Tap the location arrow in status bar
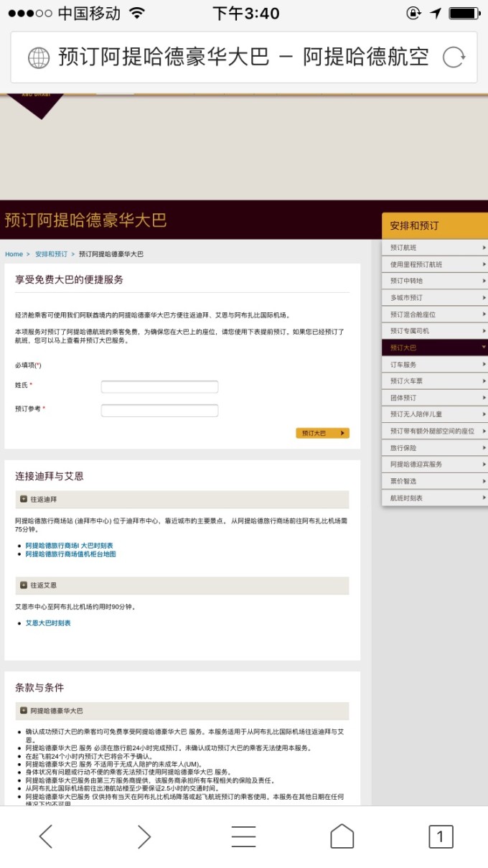This screenshot has height=868, width=488. point(436,13)
